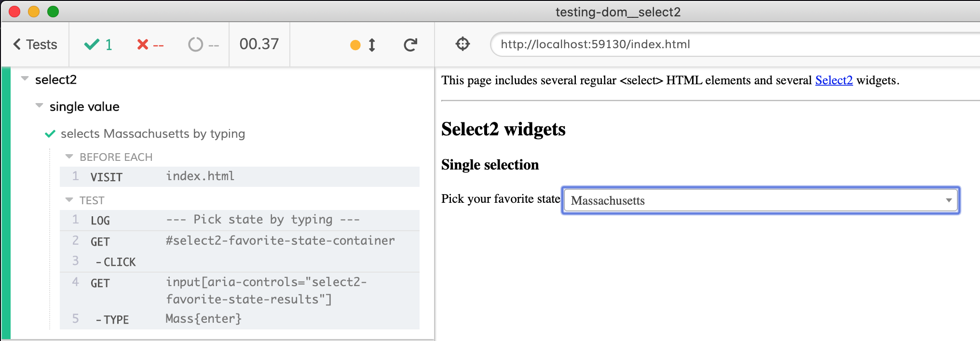Collapse the select2 suite
The image size is (980, 341).
click(25, 79)
